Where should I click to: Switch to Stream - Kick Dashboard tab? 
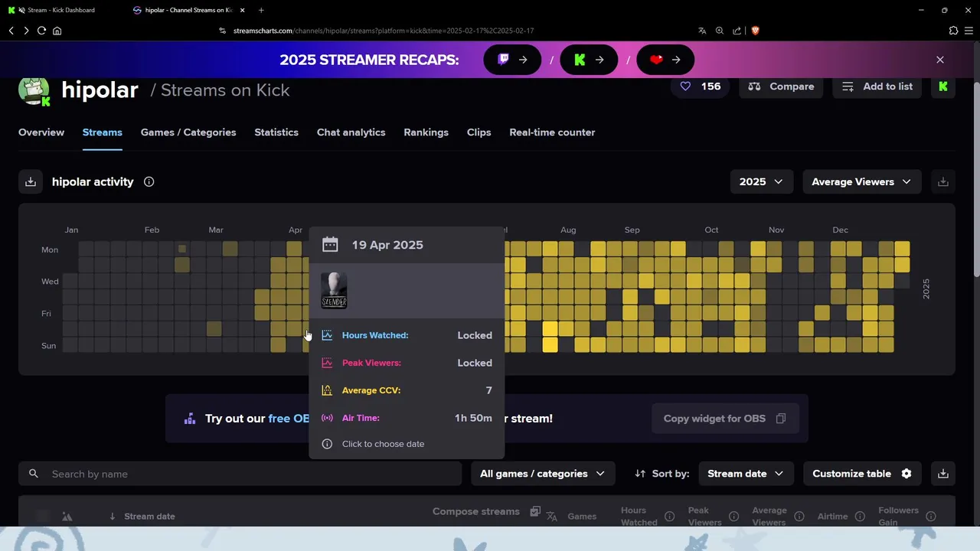coord(61,10)
